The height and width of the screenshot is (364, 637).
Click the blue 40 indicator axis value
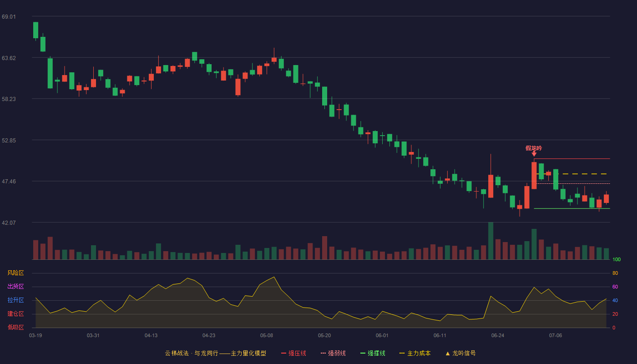(x=615, y=300)
